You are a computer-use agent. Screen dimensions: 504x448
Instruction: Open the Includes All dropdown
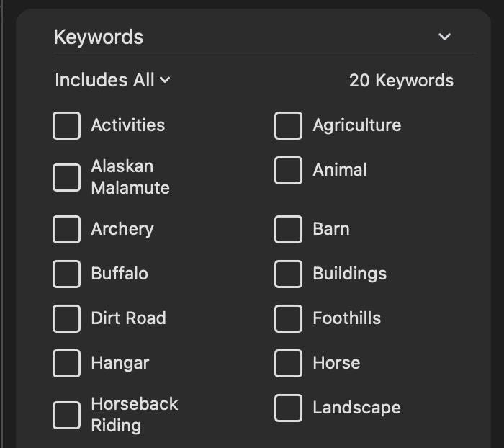tap(113, 80)
